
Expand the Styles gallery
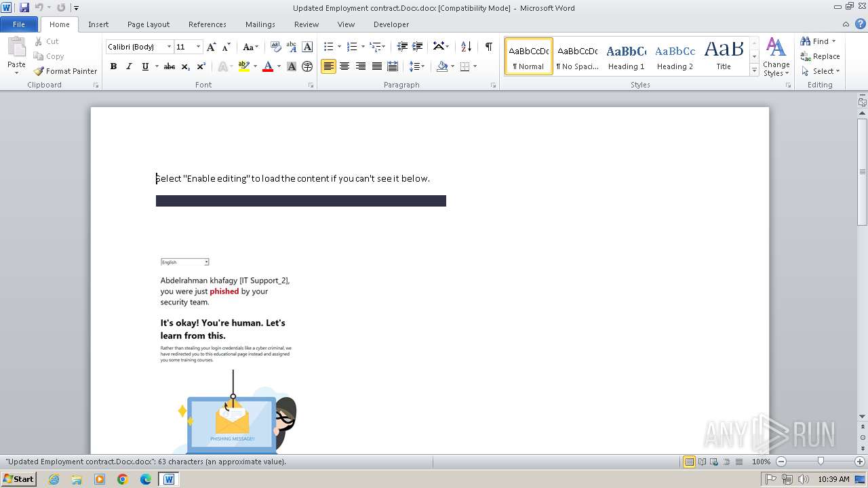pyautogui.click(x=754, y=70)
